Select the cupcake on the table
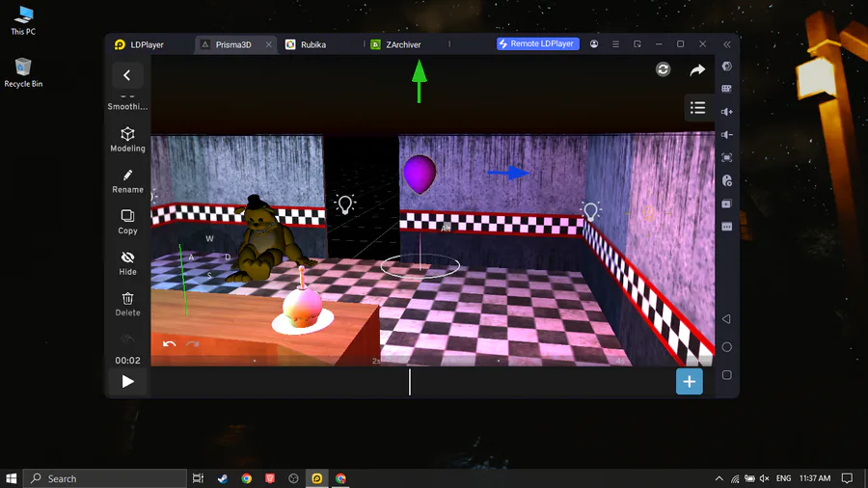Screen dimensions: 868x488 coord(302,306)
